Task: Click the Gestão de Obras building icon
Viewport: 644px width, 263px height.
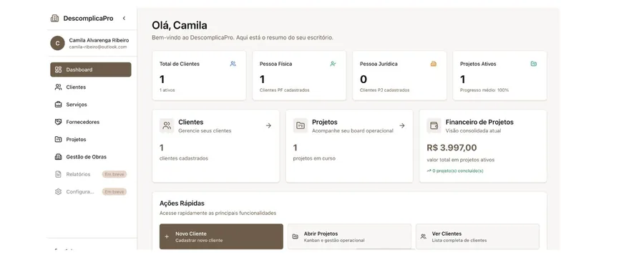Action: (x=59, y=157)
